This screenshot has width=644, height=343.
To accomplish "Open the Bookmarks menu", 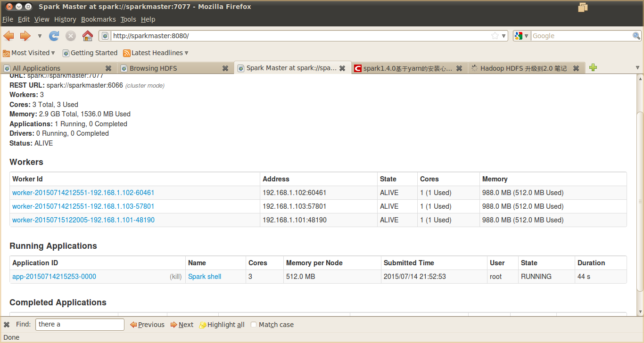I will [x=98, y=19].
